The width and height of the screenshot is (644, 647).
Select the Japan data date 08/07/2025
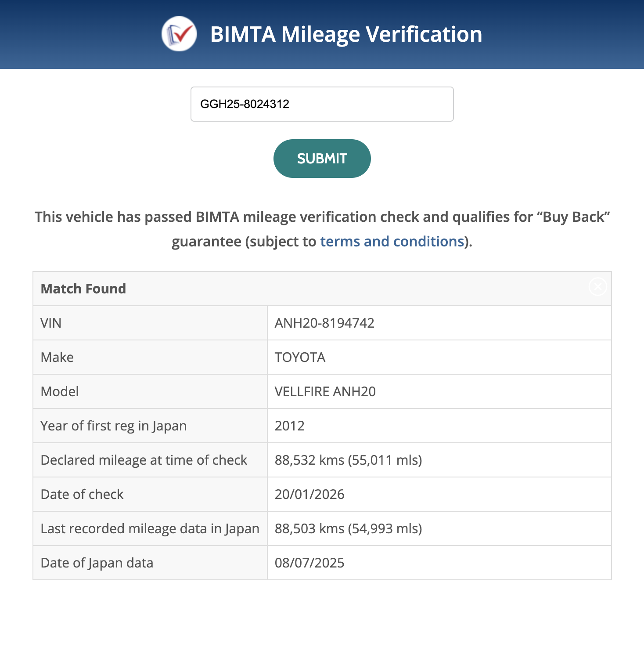(x=309, y=563)
